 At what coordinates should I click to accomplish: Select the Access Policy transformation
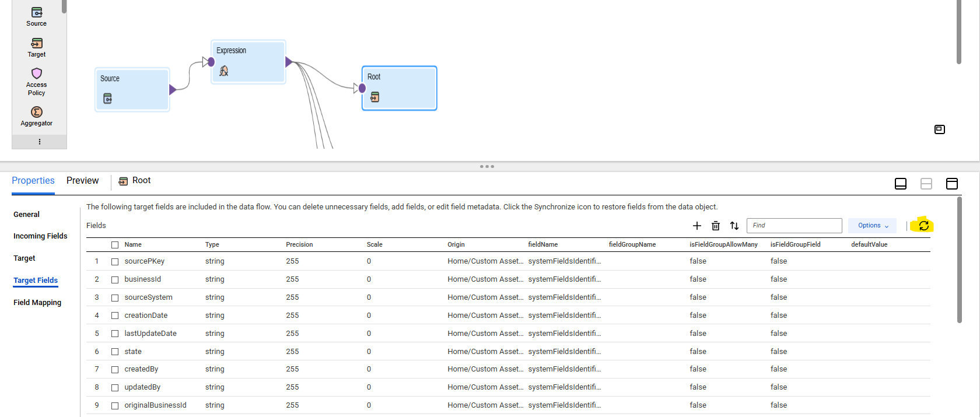click(36, 82)
